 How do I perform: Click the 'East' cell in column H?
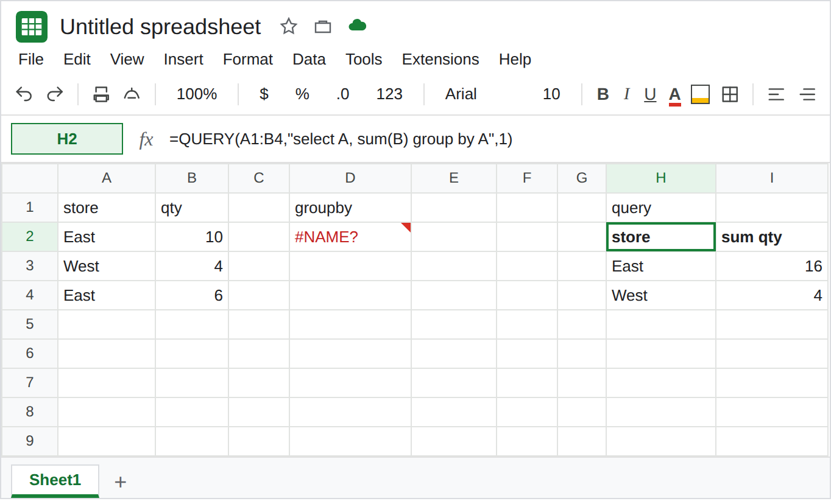[661, 266]
